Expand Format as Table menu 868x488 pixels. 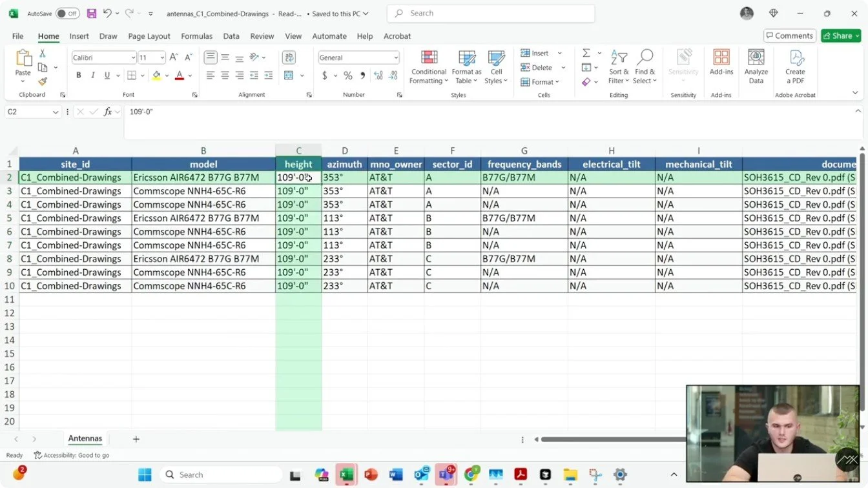point(466,66)
